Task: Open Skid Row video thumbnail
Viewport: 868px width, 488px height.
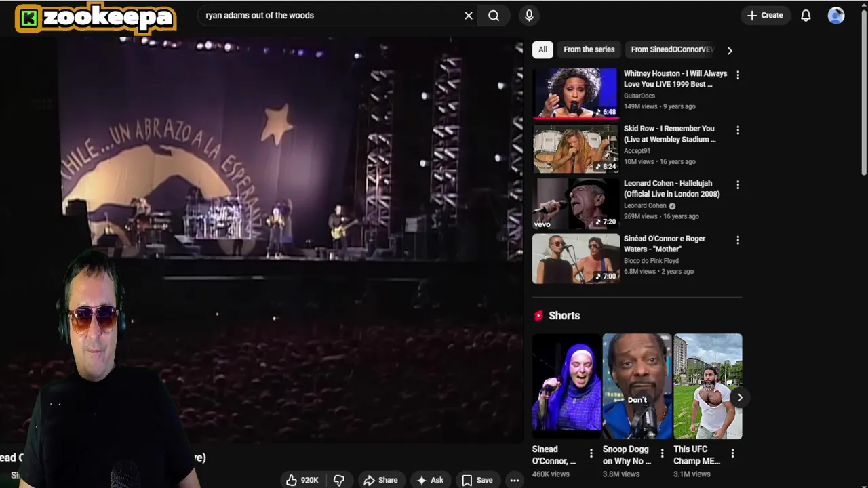Action: [x=575, y=148]
